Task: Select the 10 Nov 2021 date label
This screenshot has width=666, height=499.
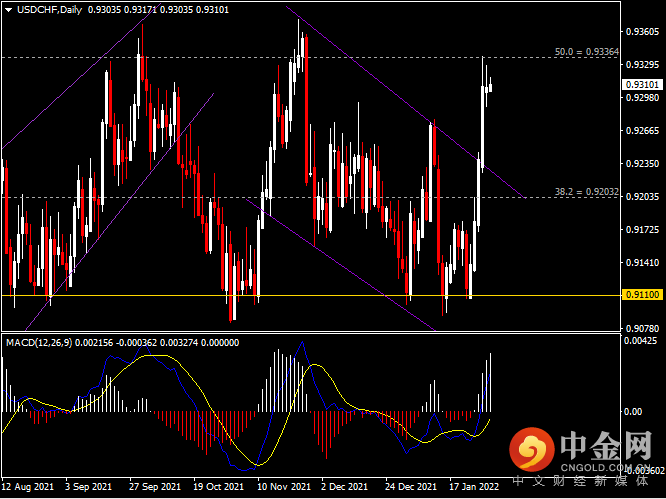Action: pyautogui.click(x=285, y=486)
